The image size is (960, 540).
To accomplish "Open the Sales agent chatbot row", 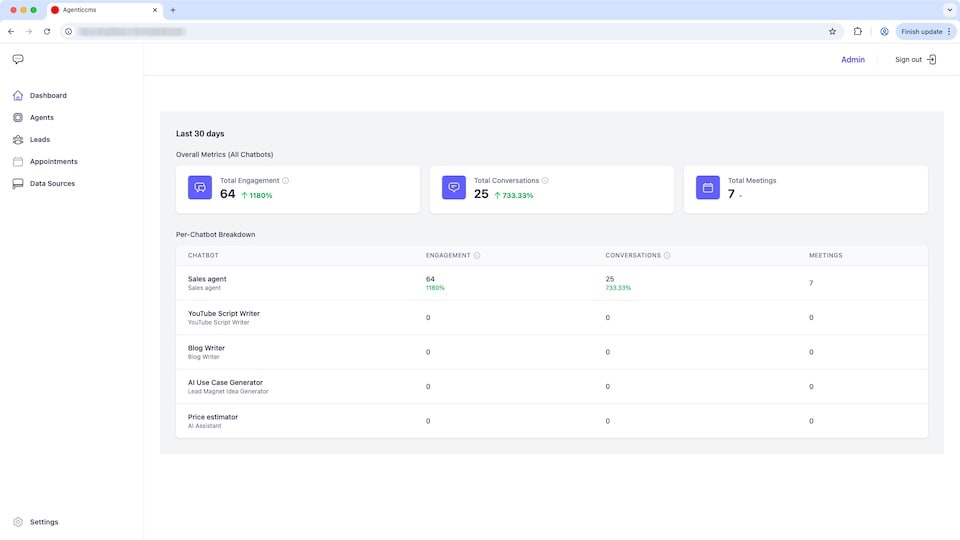I will coord(552,283).
